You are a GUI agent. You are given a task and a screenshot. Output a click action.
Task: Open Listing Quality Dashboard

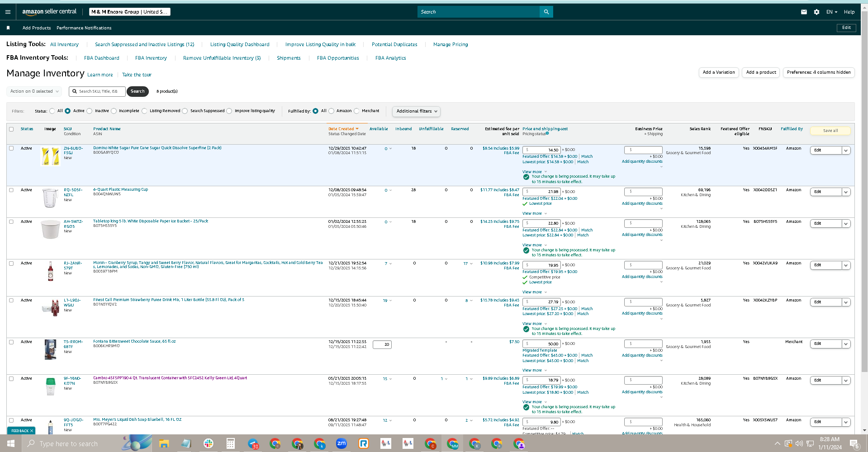pyautogui.click(x=240, y=45)
